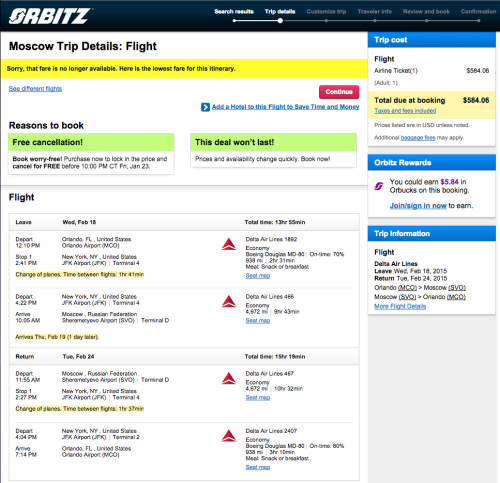Open See different flights link

tap(35, 89)
